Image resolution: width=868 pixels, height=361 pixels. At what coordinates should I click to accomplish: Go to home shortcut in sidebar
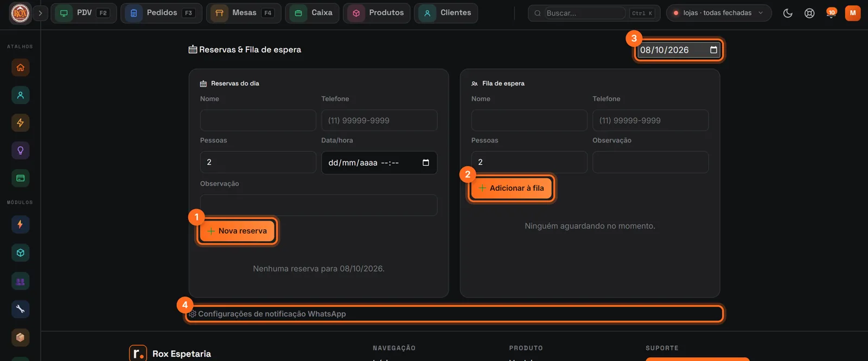coord(21,68)
